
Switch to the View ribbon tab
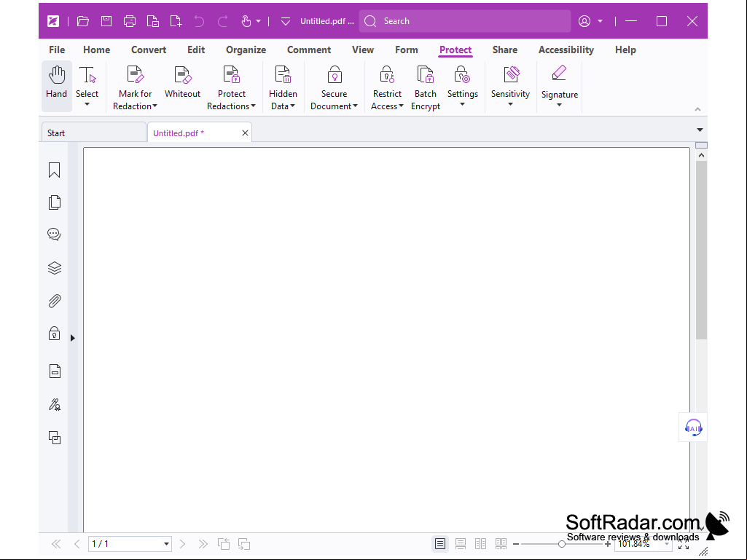pos(362,50)
